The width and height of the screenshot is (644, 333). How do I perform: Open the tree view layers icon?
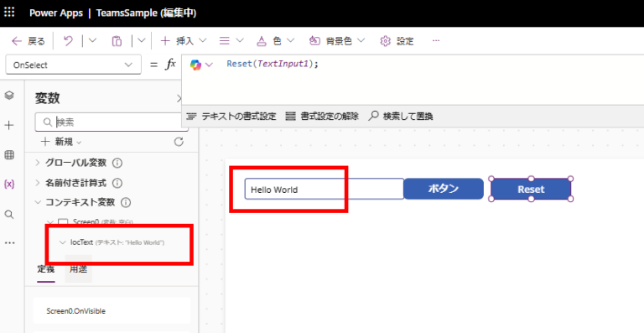[9, 96]
